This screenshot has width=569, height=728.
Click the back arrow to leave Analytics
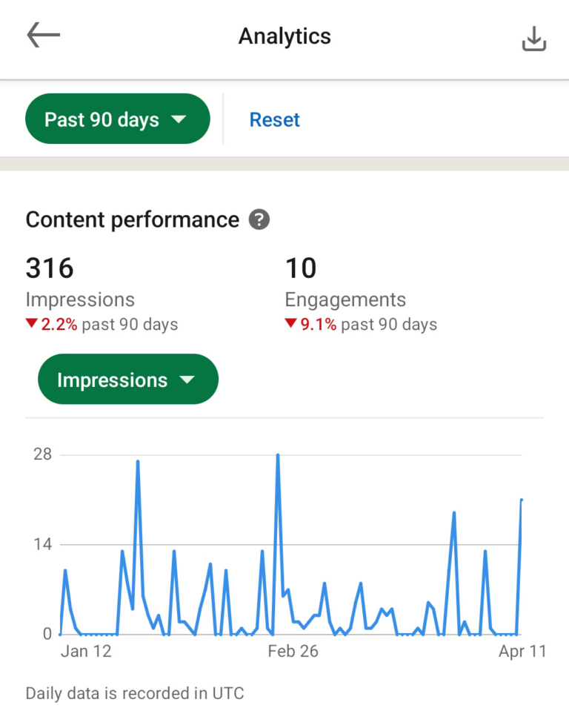pos(42,35)
